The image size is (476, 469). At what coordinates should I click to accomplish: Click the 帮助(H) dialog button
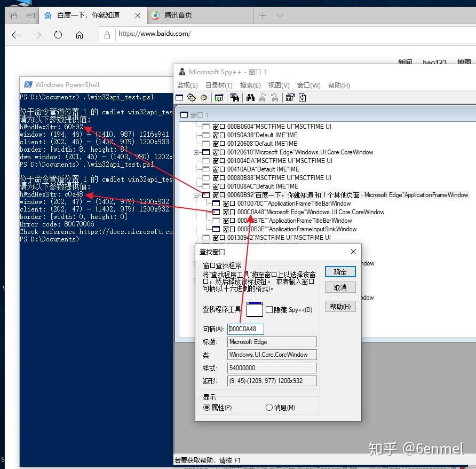[x=340, y=306]
